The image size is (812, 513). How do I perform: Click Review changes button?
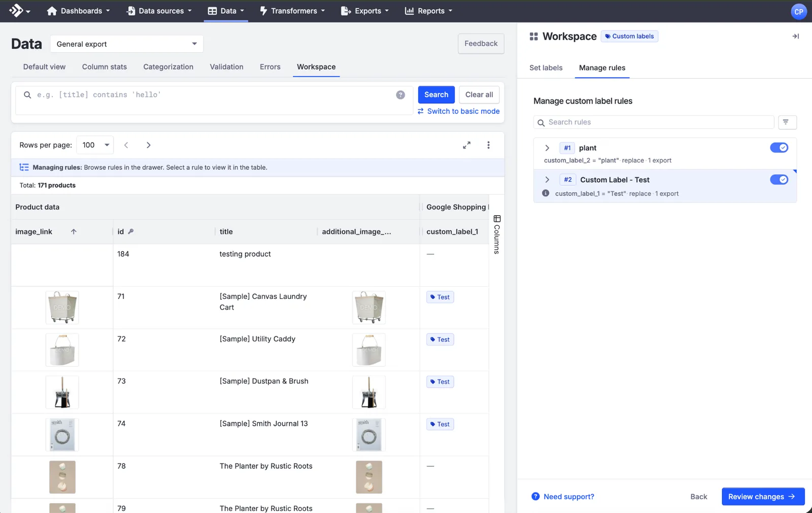763,497
